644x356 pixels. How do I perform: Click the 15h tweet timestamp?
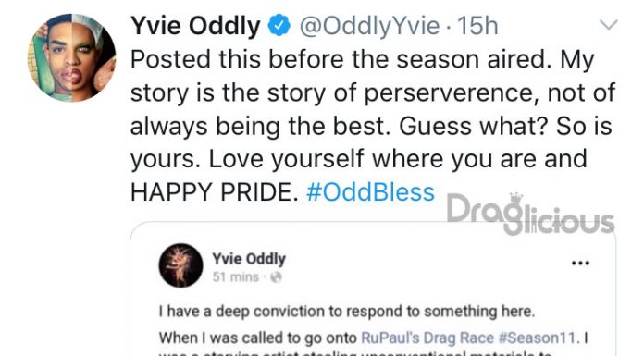tap(477, 26)
